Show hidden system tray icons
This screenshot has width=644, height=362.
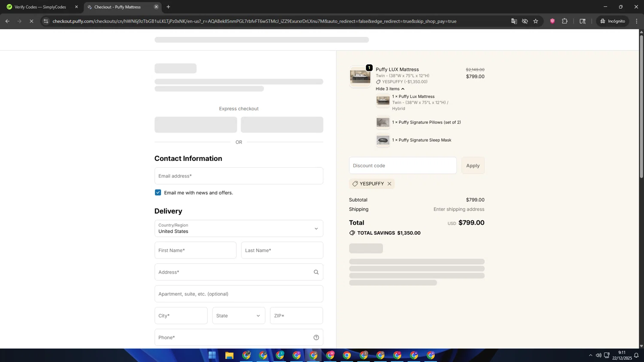pos(590,355)
